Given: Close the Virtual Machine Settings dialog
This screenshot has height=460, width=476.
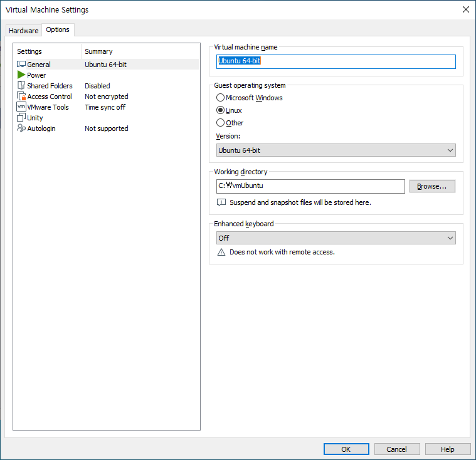Looking at the screenshot, I should click(x=466, y=9).
